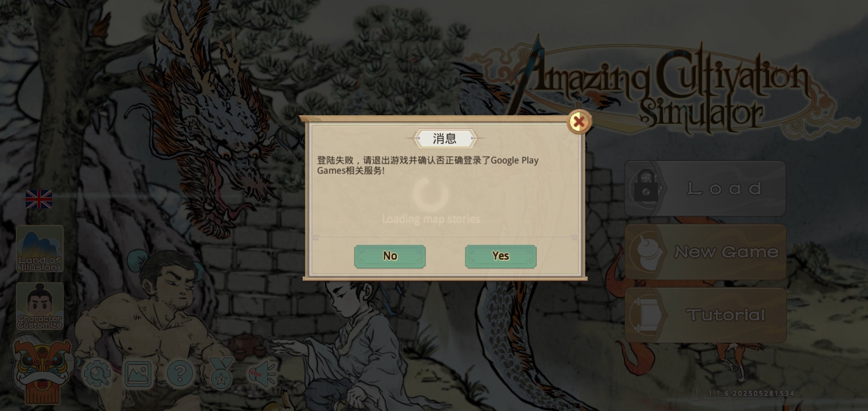Click the Amazing Cultivation Simulator logo

click(662, 88)
